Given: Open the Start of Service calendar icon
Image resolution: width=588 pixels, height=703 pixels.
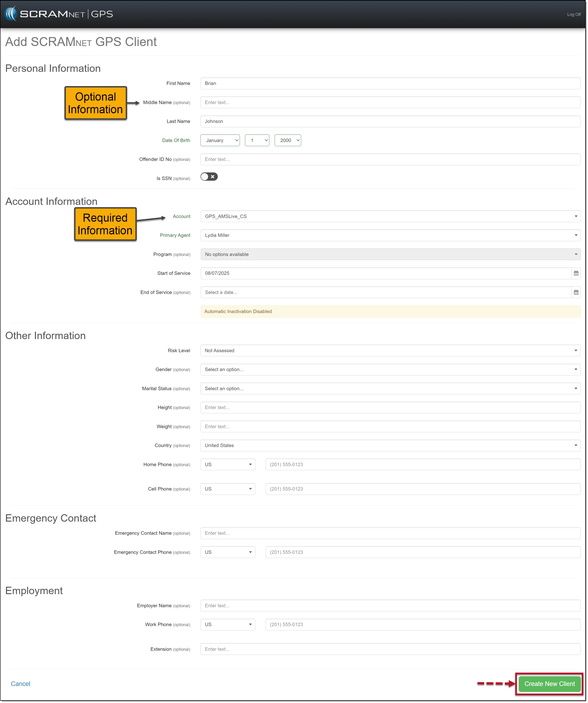Looking at the screenshot, I should coord(576,273).
